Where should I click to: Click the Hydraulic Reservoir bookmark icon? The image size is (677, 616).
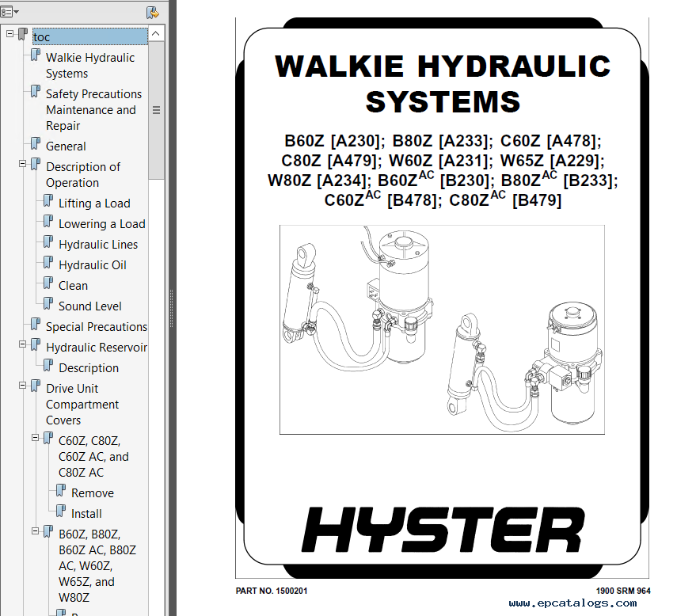[36, 345]
